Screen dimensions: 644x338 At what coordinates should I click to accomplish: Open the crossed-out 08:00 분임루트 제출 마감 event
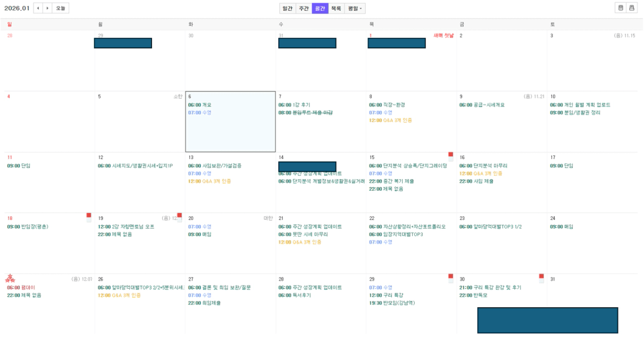[x=306, y=113]
